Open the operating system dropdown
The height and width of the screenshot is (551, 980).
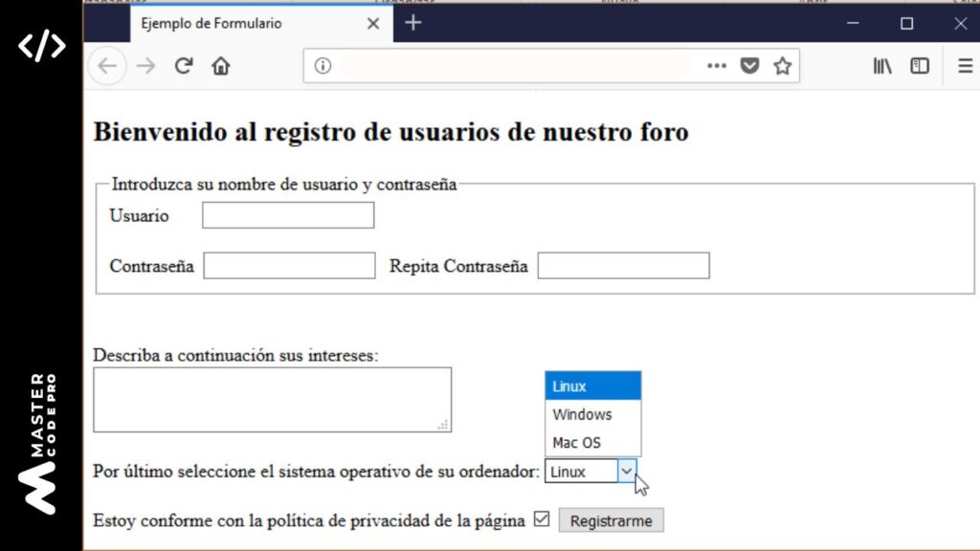[627, 471]
